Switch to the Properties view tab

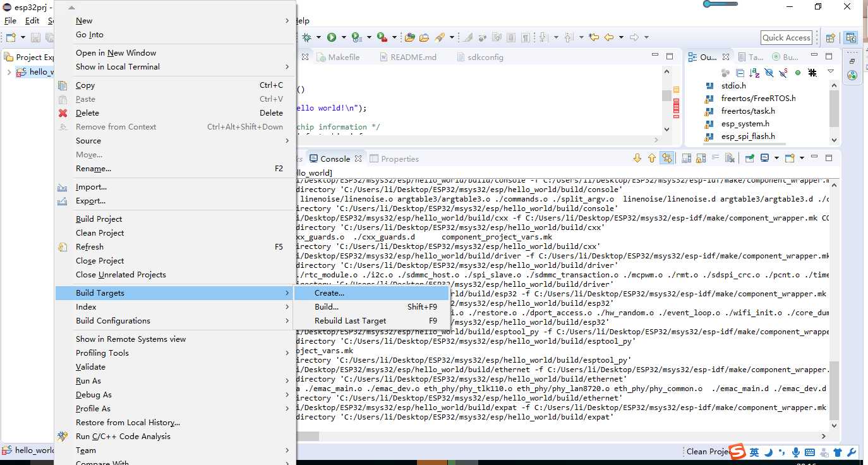(x=394, y=159)
